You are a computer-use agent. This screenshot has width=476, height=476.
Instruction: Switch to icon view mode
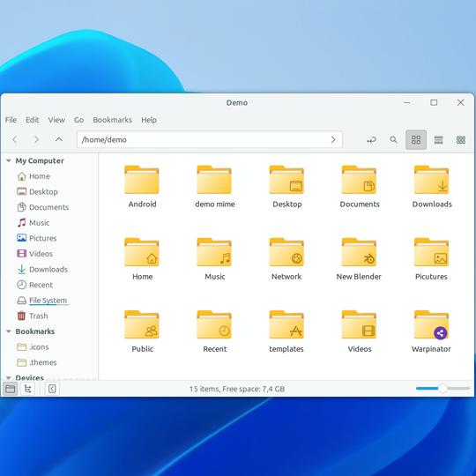(x=416, y=140)
